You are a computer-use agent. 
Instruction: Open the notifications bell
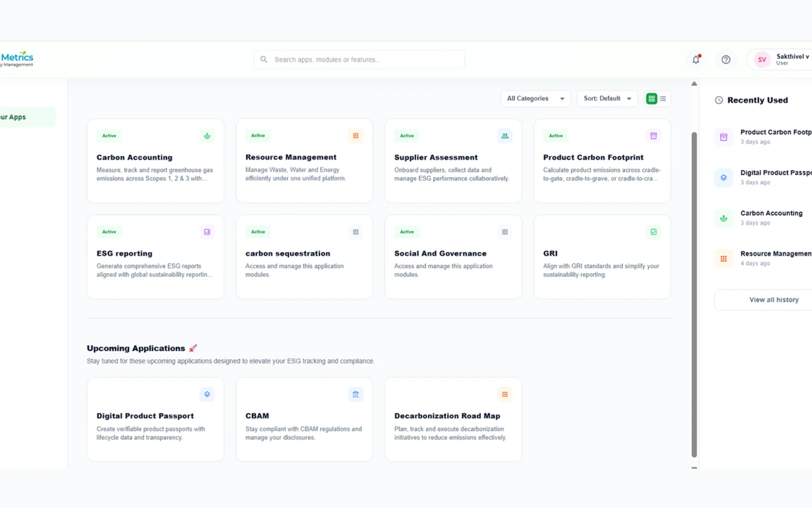[x=696, y=59]
